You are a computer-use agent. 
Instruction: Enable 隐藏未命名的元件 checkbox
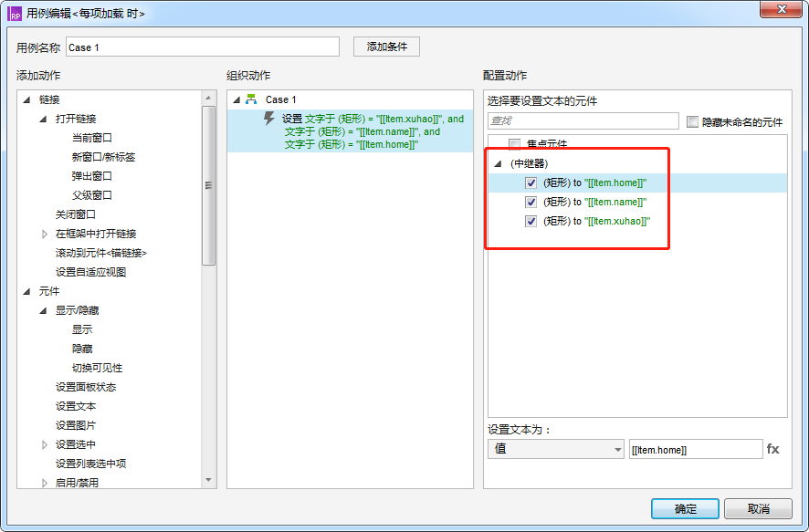click(x=692, y=121)
